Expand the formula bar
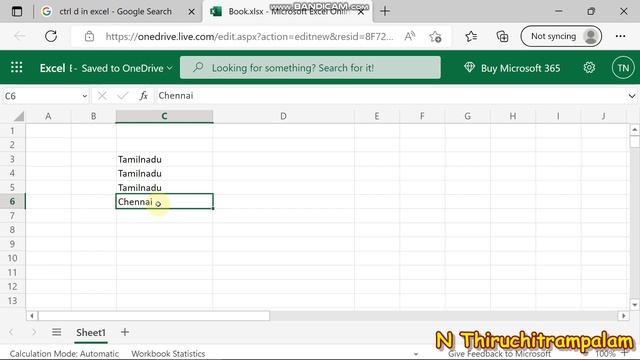Image resolution: width=640 pixels, height=360 pixels. [631, 96]
